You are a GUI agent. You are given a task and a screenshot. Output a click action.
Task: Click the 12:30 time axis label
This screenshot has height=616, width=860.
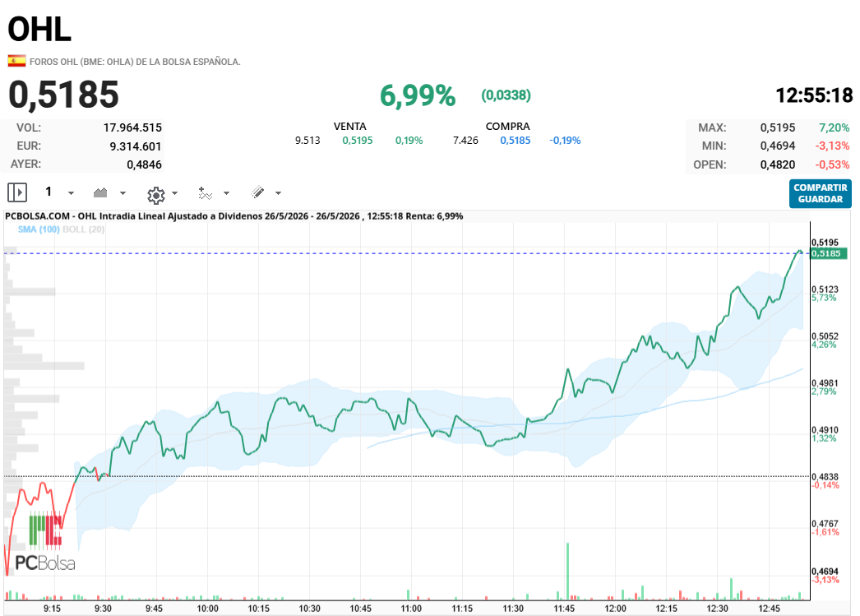(718, 609)
